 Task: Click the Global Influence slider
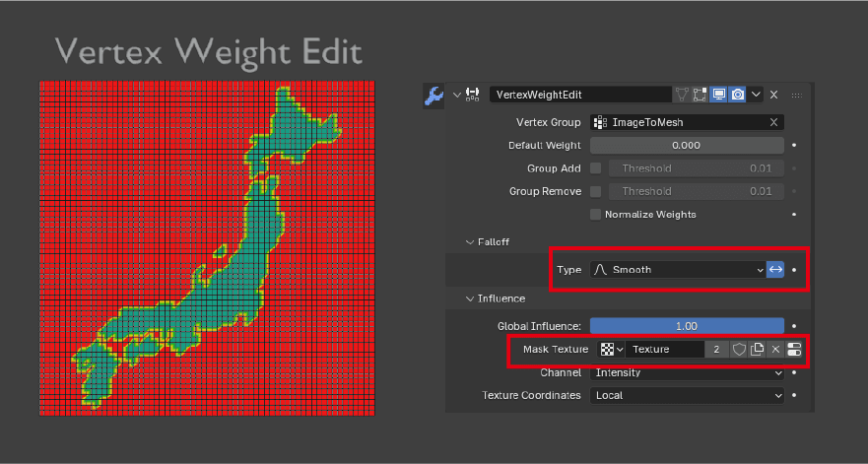(x=687, y=326)
